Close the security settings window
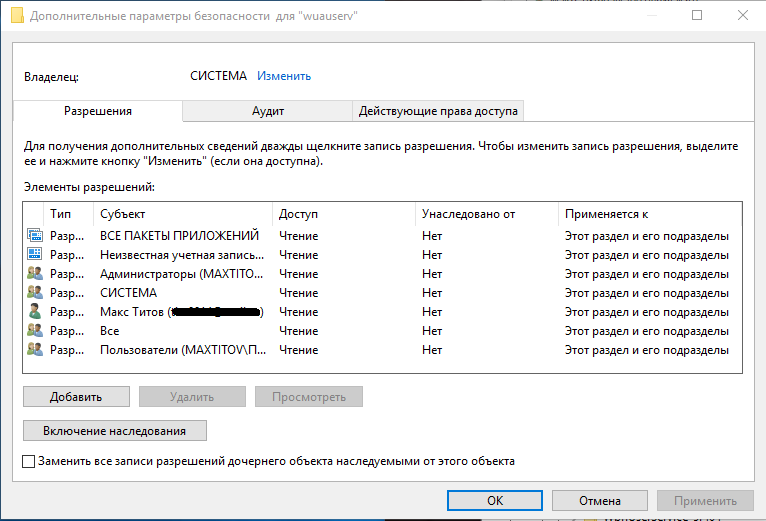This screenshot has height=521, width=766. pyautogui.click(x=743, y=15)
